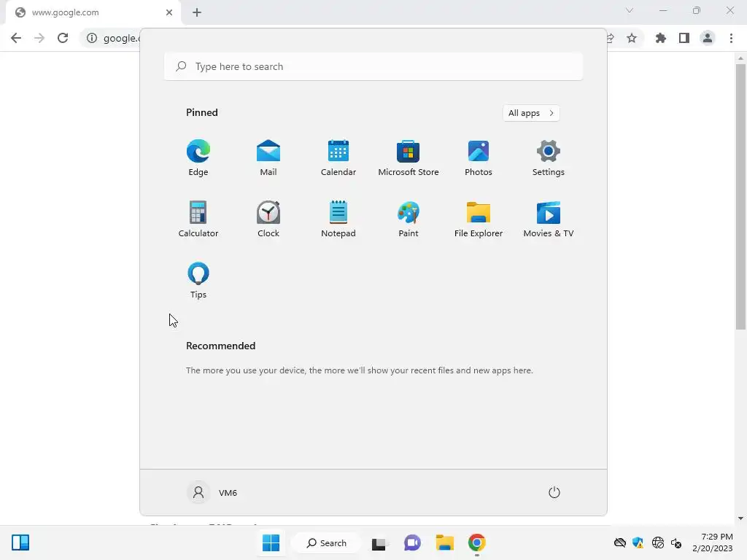Click the OneDrive cloud tray icon

[x=620, y=542]
